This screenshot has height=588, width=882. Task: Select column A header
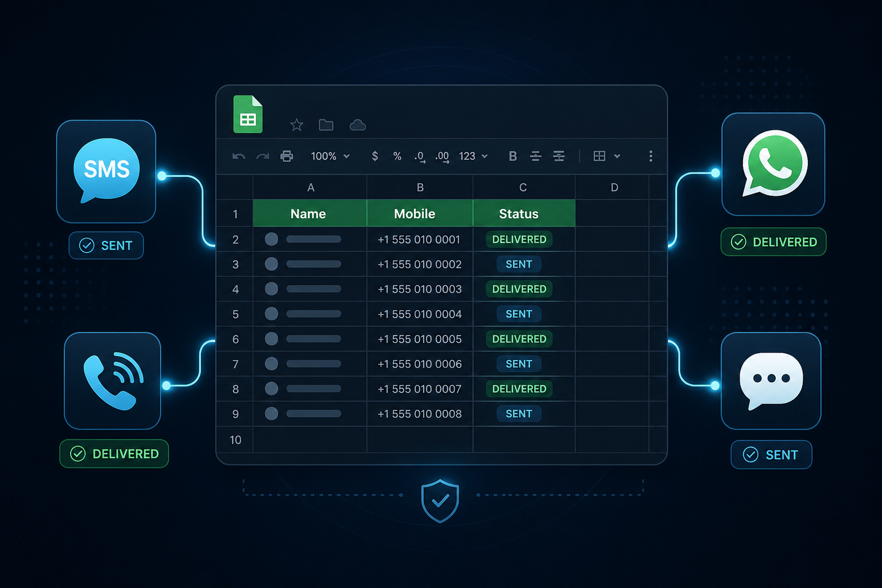point(310,187)
